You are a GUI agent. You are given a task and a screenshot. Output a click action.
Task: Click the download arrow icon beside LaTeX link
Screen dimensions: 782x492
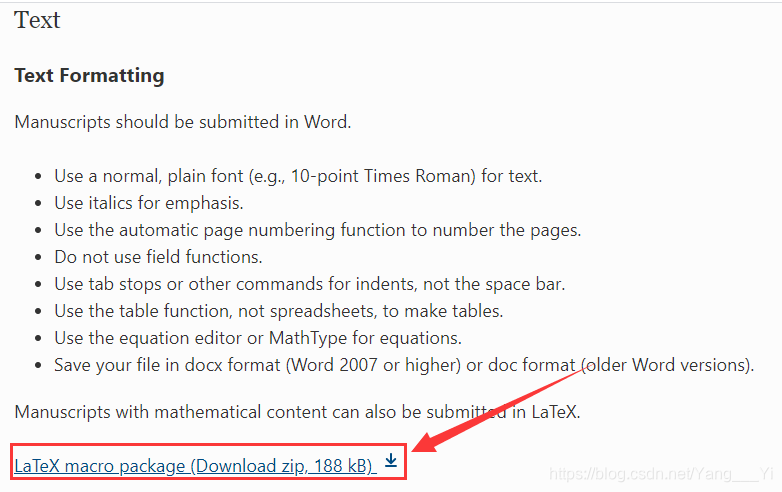click(x=391, y=461)
